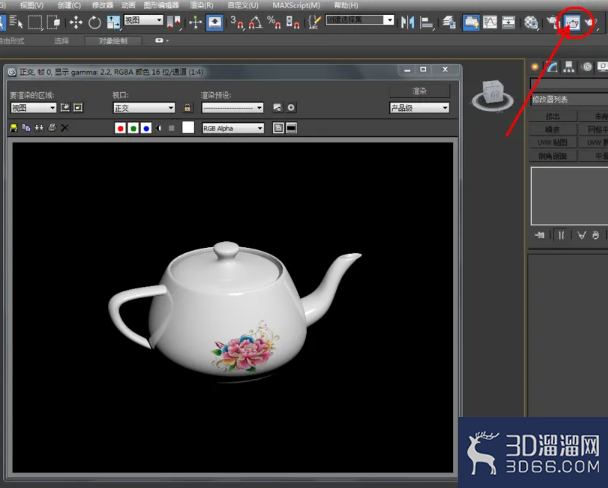Viewport: 608px width, 488px height.
Task: Toggle the Blue channel
Action: [146, 128]
